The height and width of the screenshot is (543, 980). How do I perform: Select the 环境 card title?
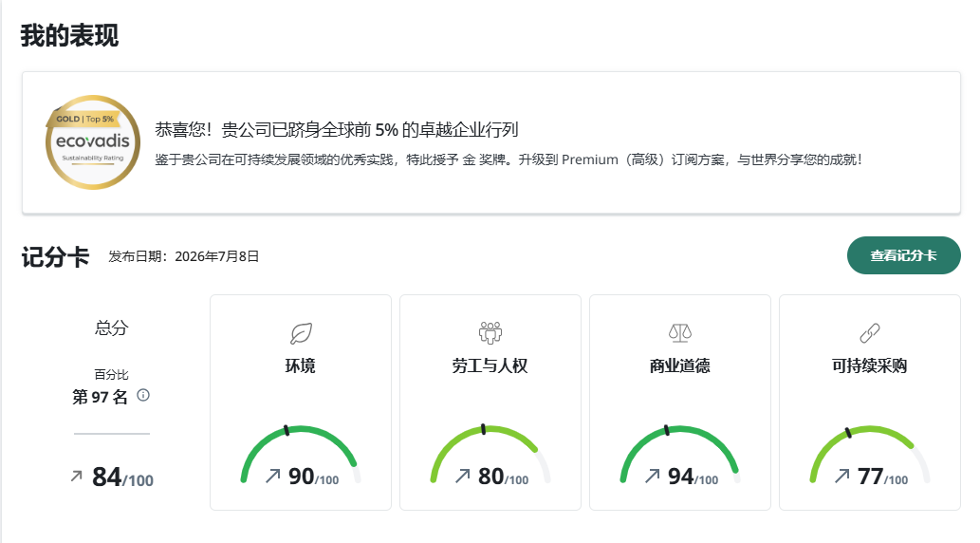[301, 366]
